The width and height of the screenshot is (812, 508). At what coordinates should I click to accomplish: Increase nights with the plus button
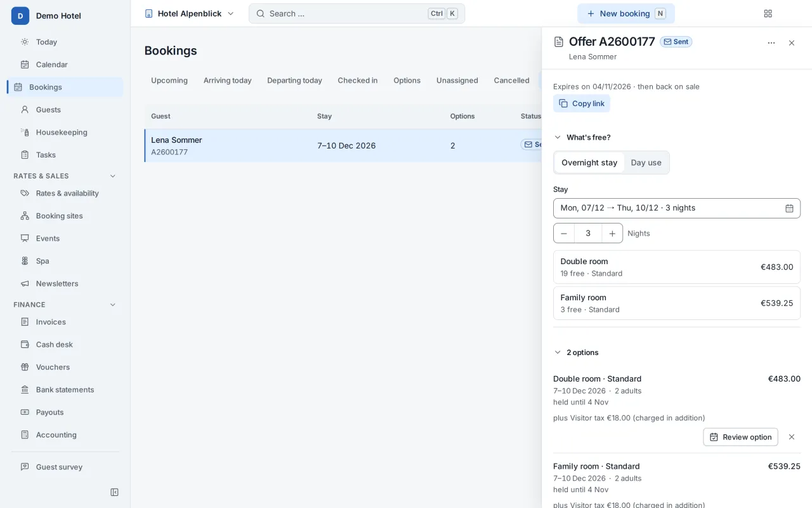[612, 233]
